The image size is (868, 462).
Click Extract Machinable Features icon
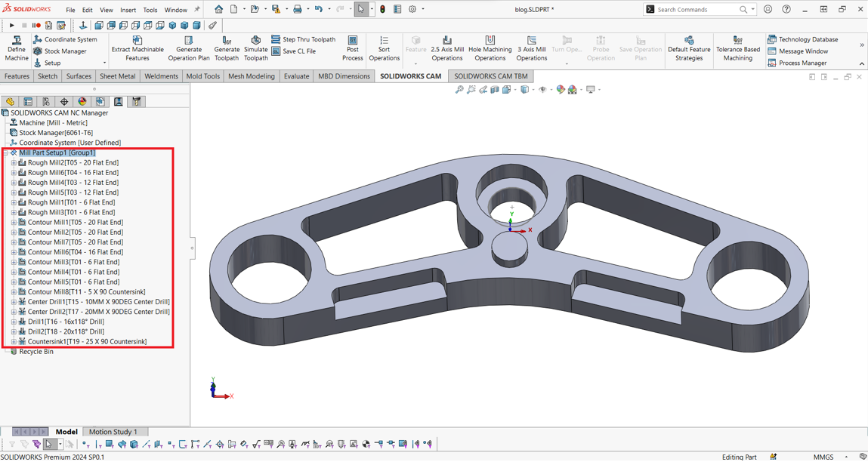137,41
